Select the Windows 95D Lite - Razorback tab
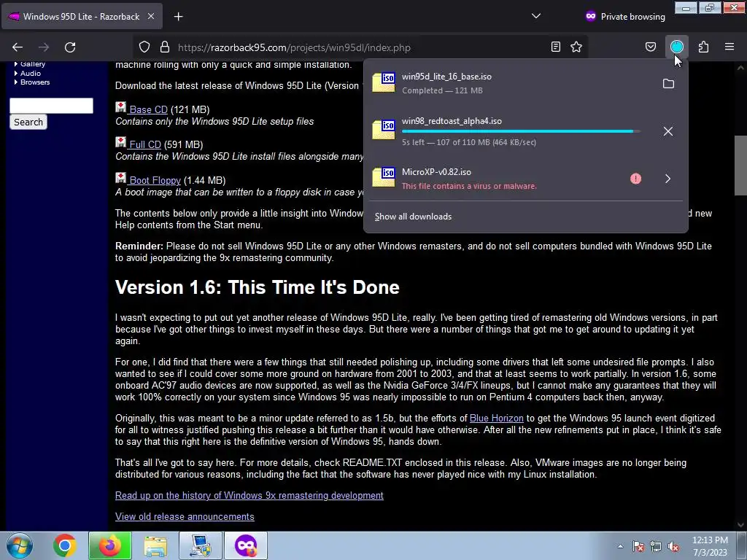 (82, 16)
